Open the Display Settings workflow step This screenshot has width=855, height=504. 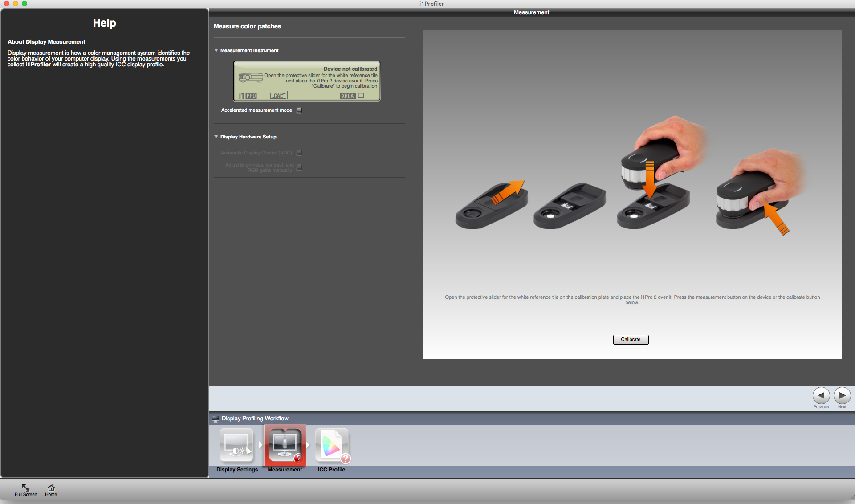pos(236,446)
